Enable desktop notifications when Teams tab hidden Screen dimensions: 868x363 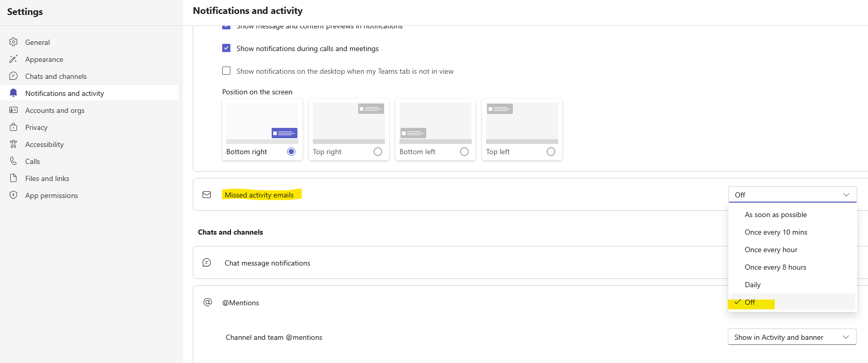pos(226,71)
